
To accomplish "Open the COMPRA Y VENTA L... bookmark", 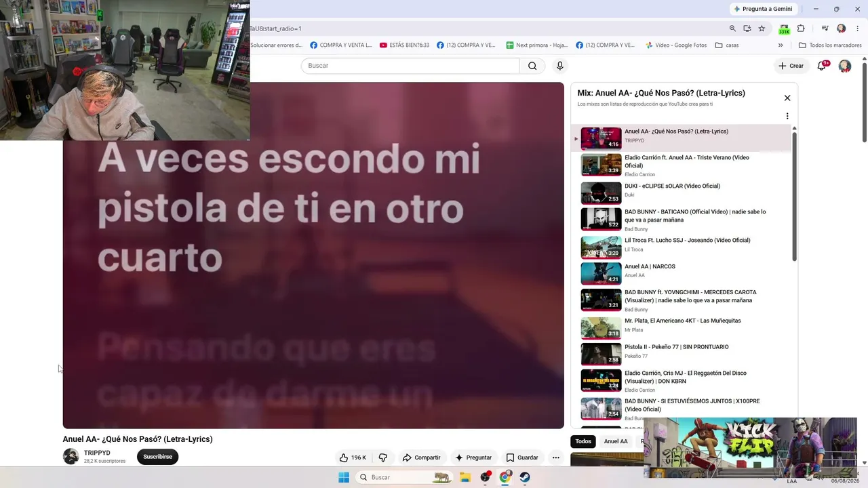I will (x=340, y=45).
